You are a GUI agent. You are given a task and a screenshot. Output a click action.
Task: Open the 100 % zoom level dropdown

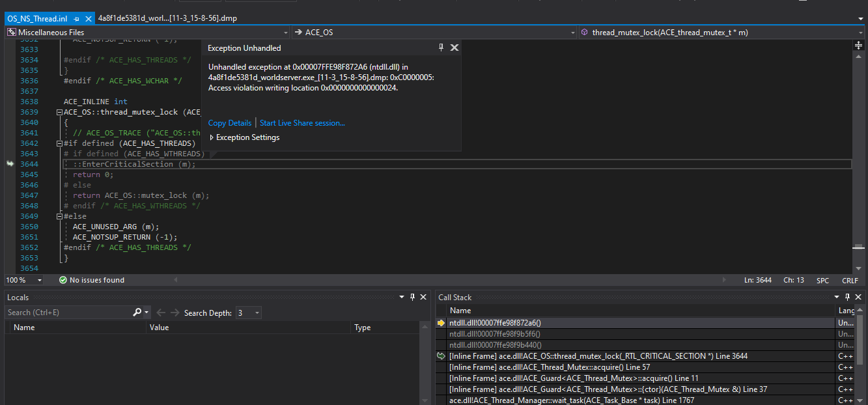(24, 280)
